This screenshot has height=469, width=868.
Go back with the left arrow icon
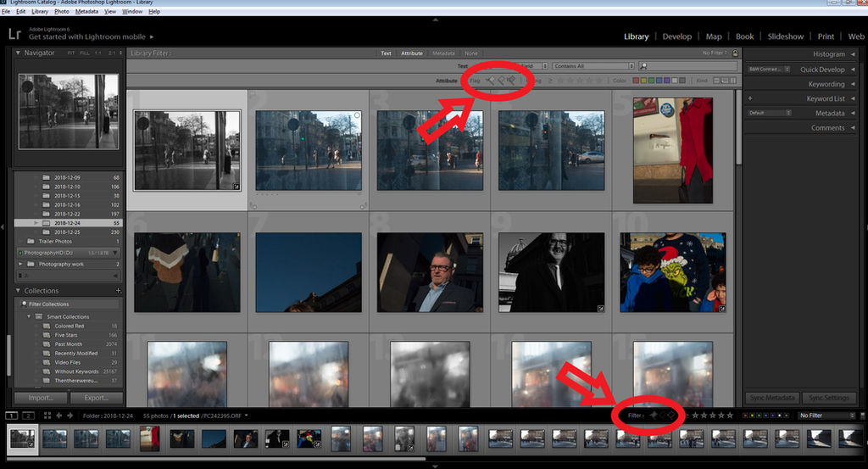click(59, 416)
